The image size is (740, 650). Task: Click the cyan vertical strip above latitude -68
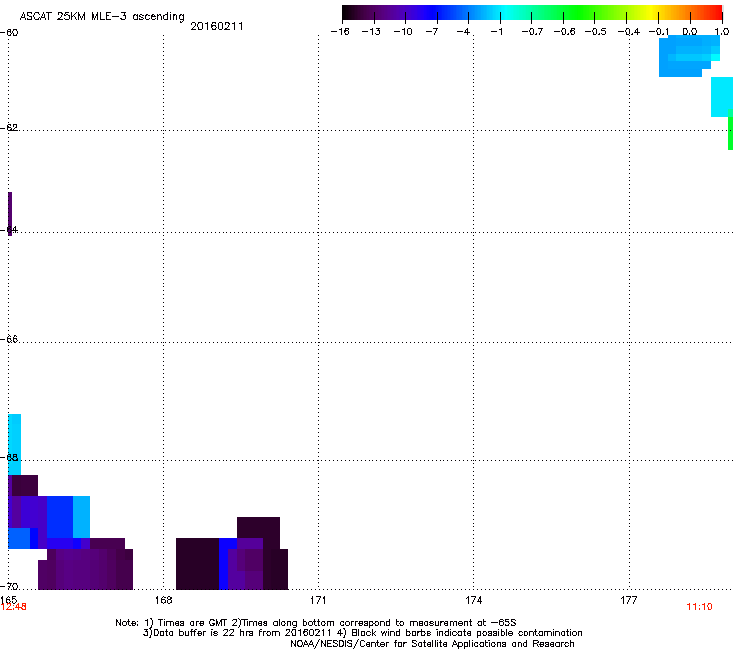(15, 444)
